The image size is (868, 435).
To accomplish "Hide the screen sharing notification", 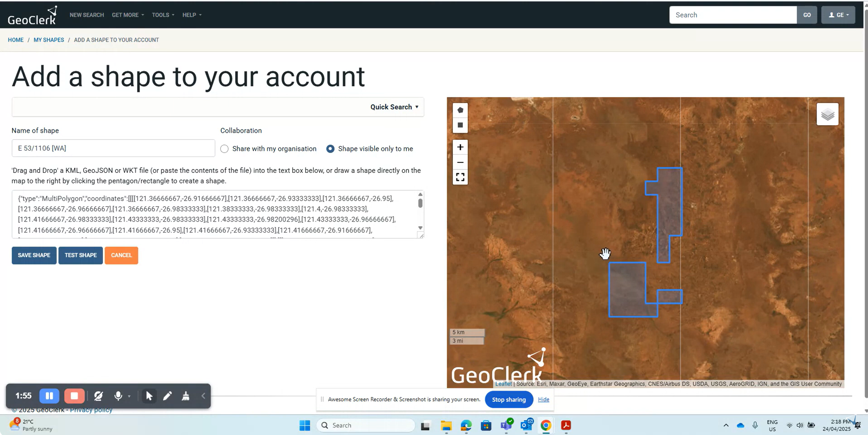I will coord(543,399).
